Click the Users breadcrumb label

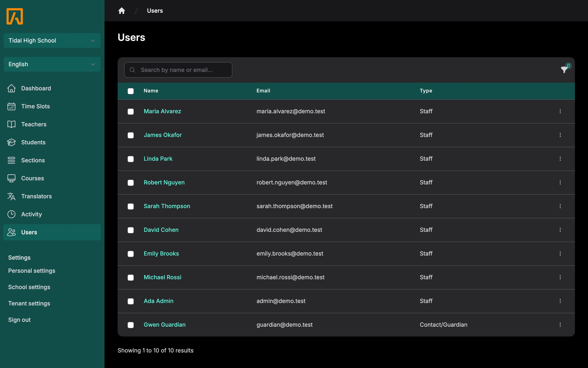(155, 11)
